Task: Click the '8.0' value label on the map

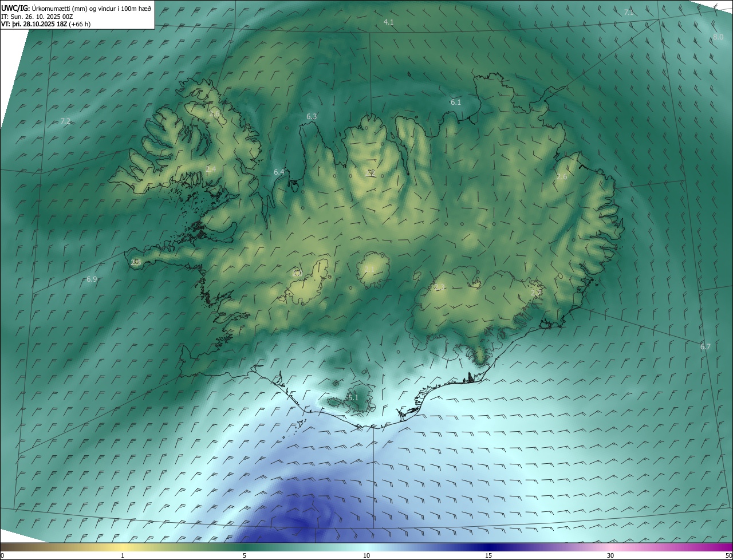Action: tap(718, 37)
